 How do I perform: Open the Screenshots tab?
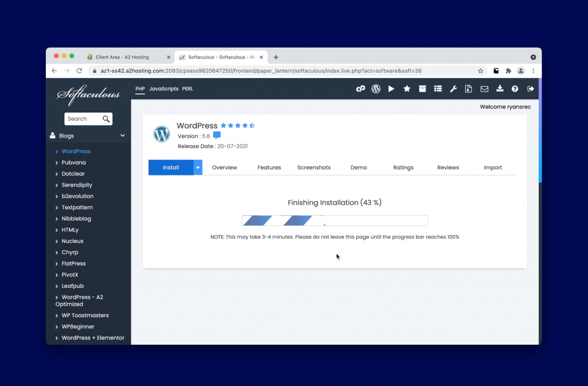(314, 167)
